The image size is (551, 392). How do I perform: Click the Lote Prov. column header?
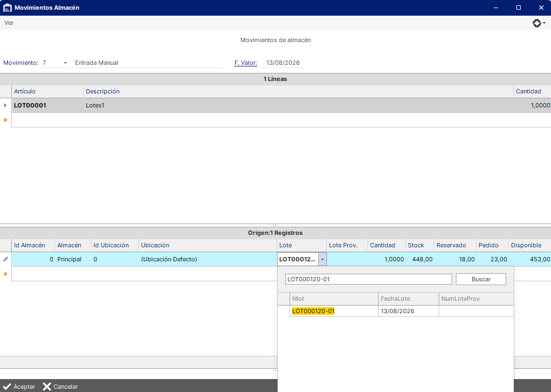(347, 245)
